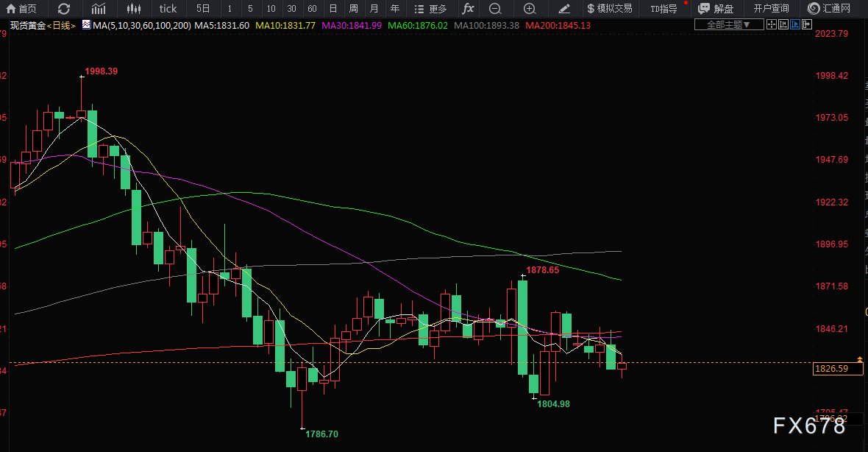Click the 1804.98 low label
The height and width of the screenshot is (452, 868).
554,404
